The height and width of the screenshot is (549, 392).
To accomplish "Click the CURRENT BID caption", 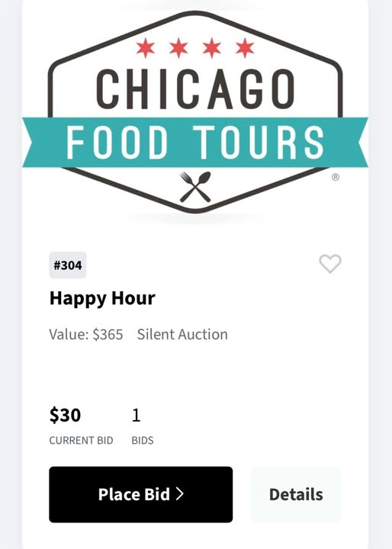I will pos(82,440).
